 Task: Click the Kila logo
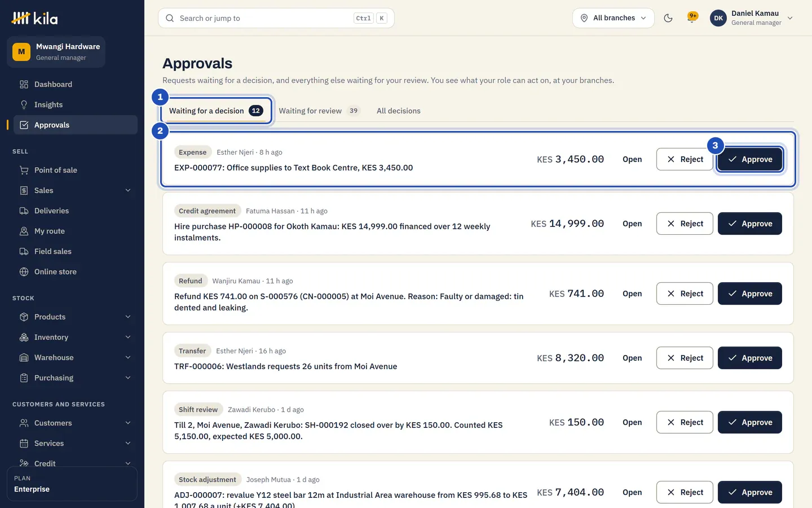click(x=34, y=18)
